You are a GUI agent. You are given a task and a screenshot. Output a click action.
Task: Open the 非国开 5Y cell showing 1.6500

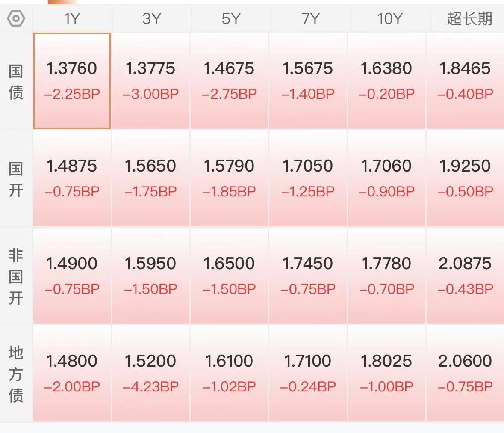click(x=229, y=276)
